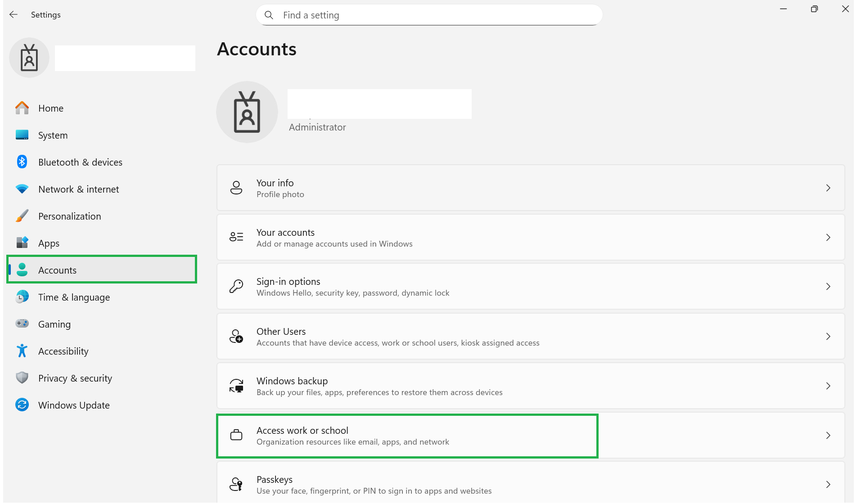Expand Your accounts chevron arrow
This screenshot has height=504, width=861.
click(x=828, y=237)
